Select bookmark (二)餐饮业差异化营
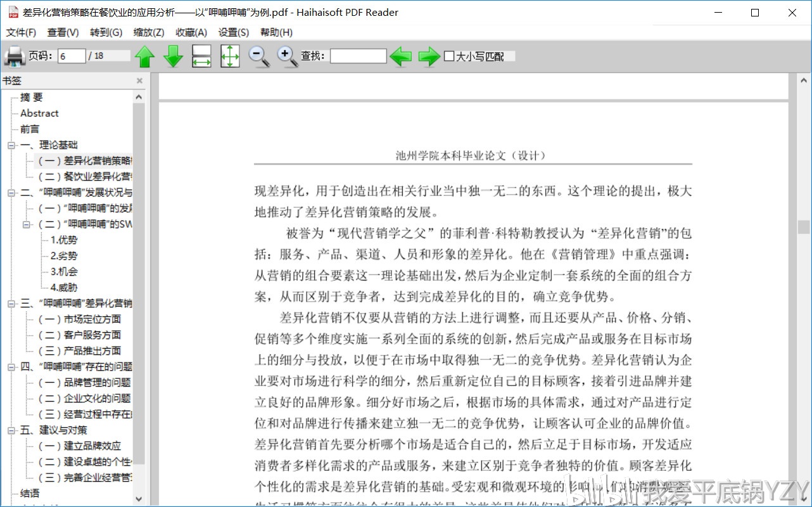The image size is (812, 507). (85, 177)
